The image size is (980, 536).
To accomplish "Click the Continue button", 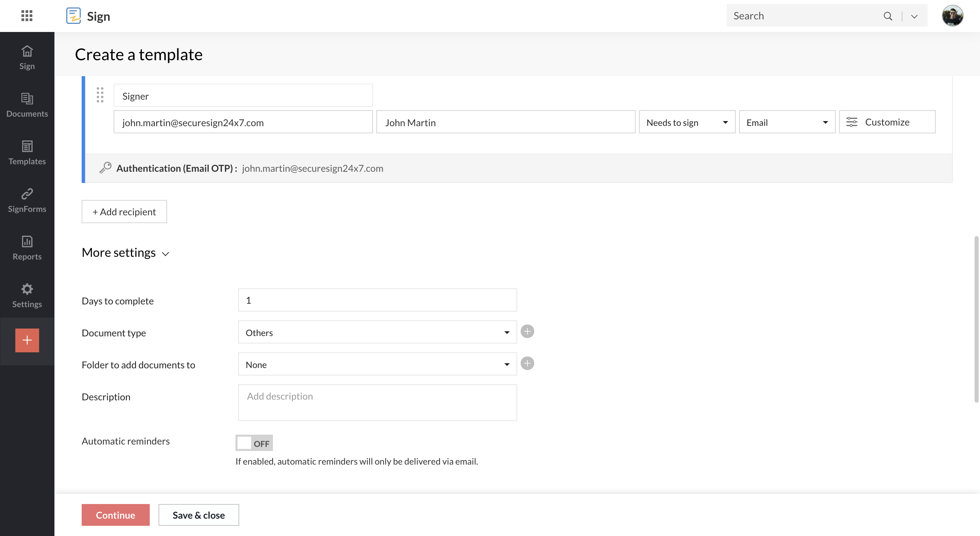I will pos(115,515).
